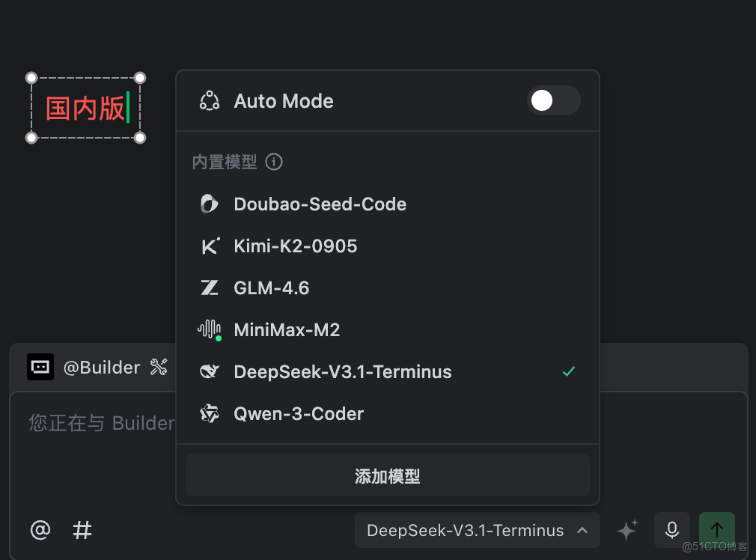Click the green checkmark next to DeepSeek-V3.1-Terminus
The image size is (756, 560).
tap(569, 371)
